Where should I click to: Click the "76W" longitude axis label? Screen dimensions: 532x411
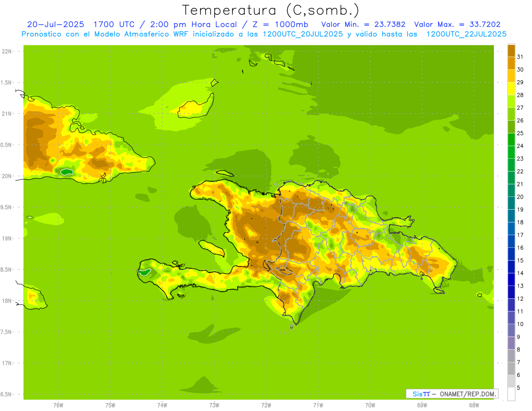tap(58, 405)
